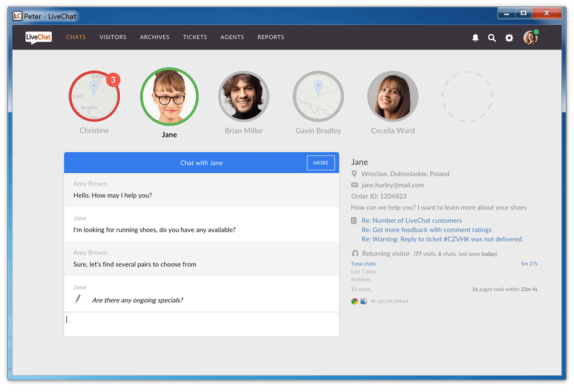Click the Chrome browser icon in visitor details
This screenshot has height=392, width=574.
tap(354, 301)
